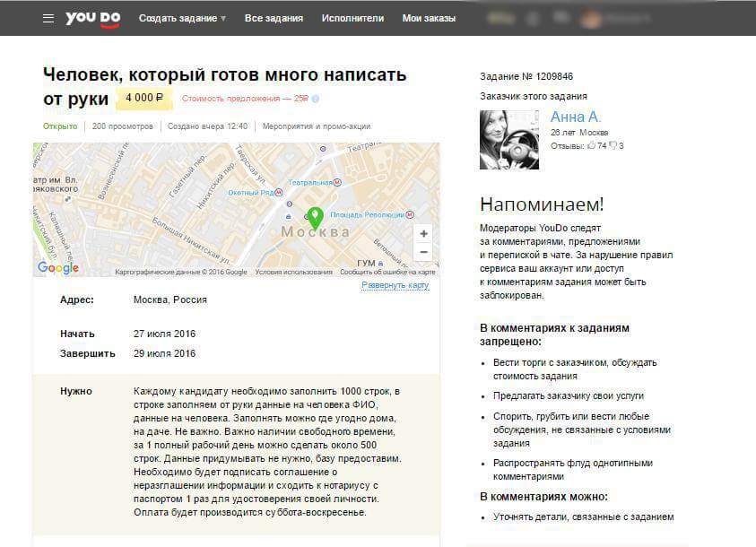Zoom out on the map with minus

[x=423, y=252]
